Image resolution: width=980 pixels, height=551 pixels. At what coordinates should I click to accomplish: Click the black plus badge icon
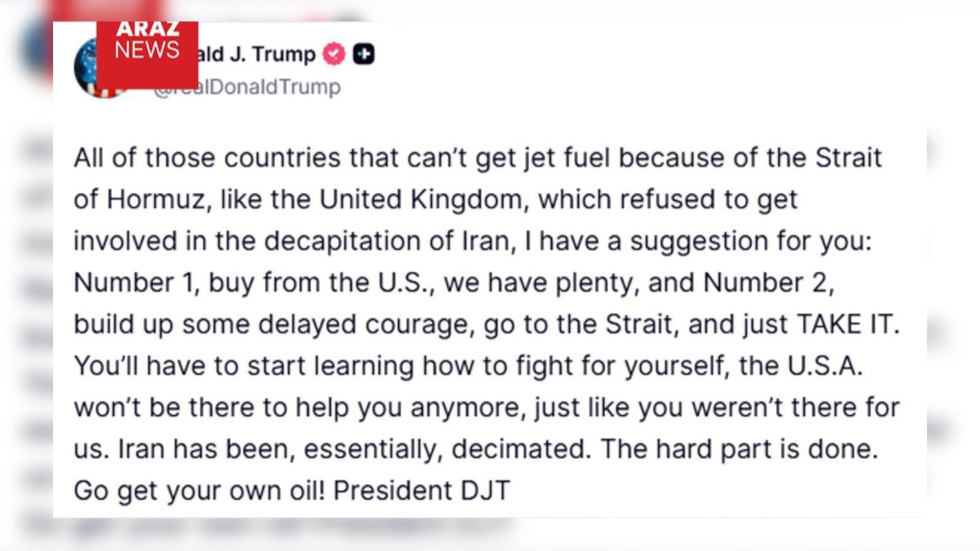(x=364, y=54)
